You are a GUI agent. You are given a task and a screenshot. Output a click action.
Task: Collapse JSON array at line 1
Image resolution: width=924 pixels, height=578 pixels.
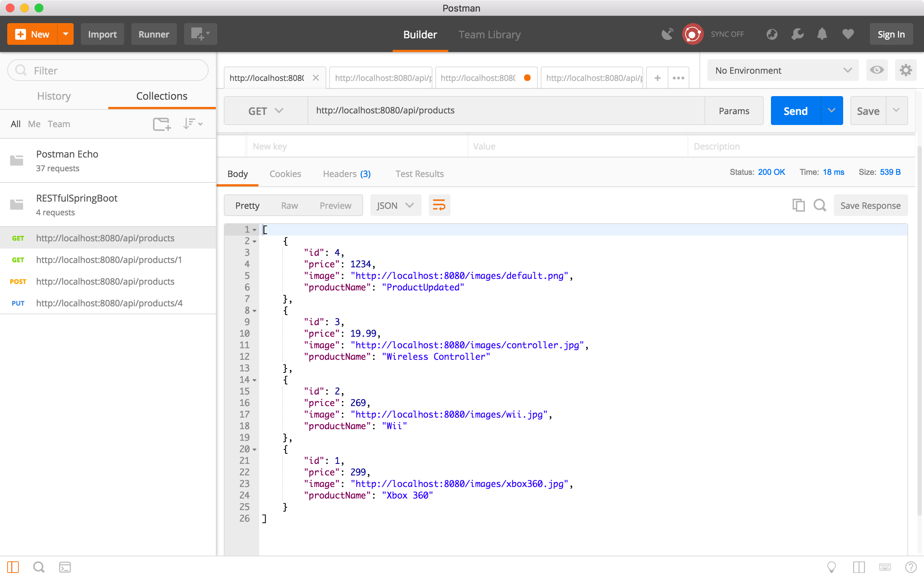pos(254,230)
